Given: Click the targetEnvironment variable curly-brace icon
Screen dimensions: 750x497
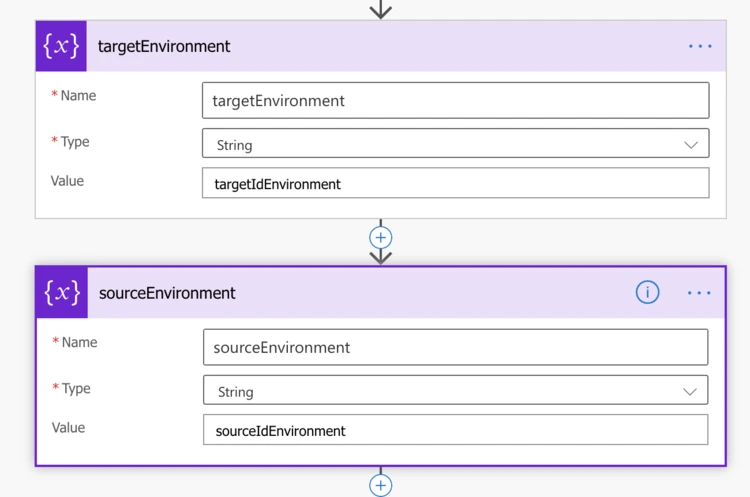Looking at the screenshot, I should pos(61,46).
